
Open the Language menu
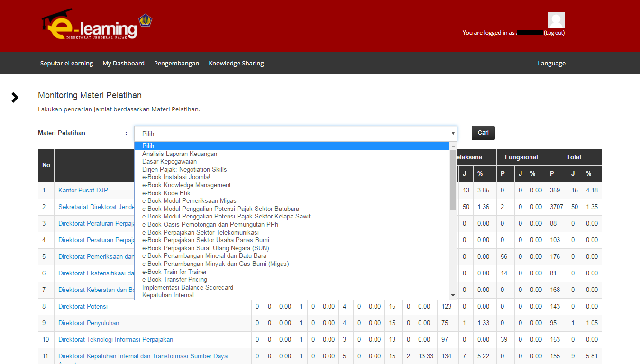(551, 63)
